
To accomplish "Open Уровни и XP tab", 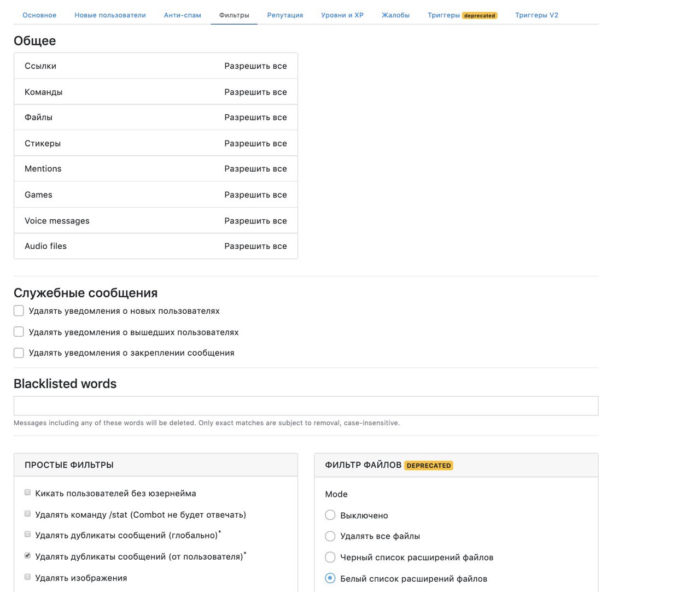I will [342, 15].
